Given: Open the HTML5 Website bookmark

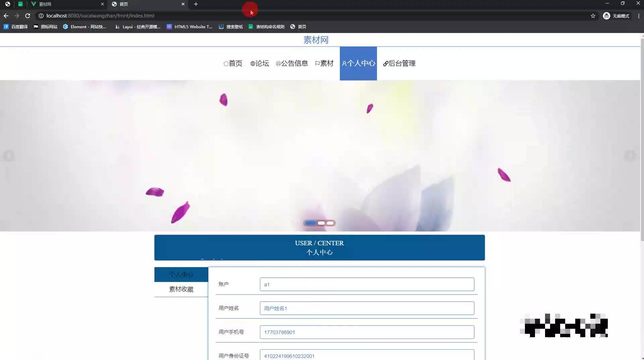Looking at the screenshot, I should tap(190, 27).
